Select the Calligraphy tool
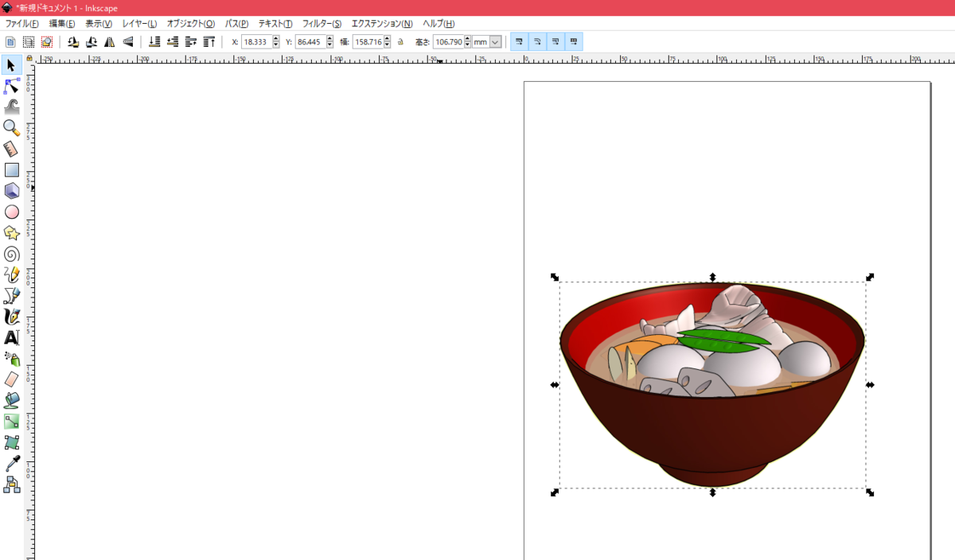 (x=11, y=317)
